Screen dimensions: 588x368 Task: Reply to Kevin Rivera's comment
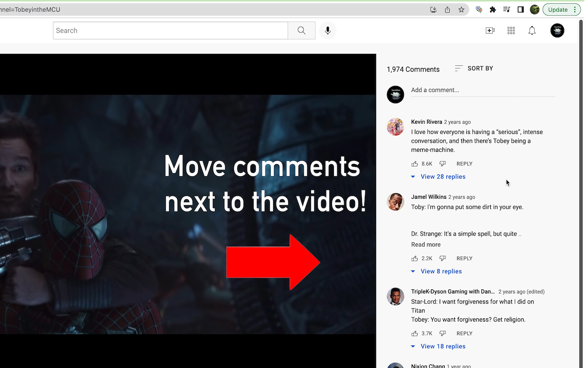464,164
